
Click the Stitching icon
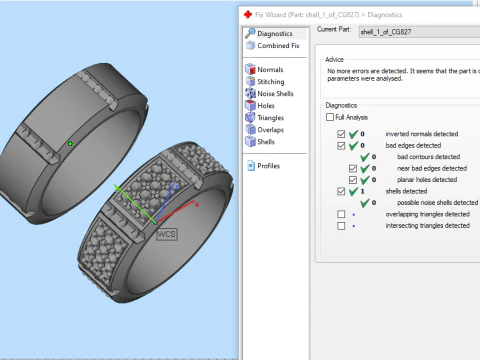click(250, 81)
